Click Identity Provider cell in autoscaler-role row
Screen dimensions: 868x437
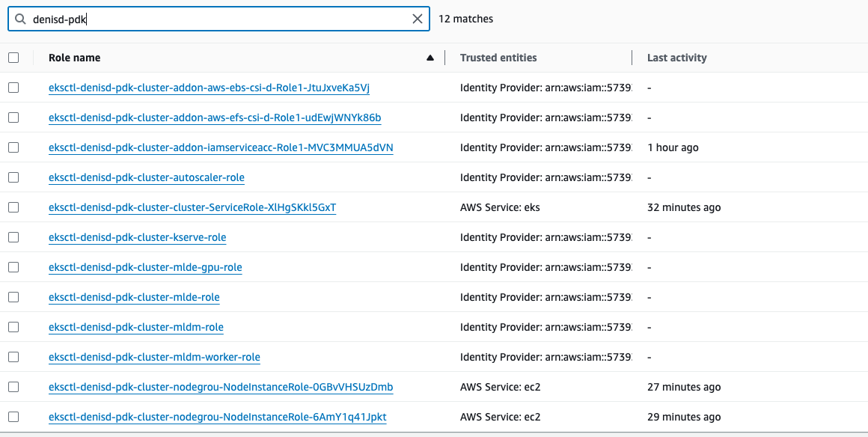545,177
